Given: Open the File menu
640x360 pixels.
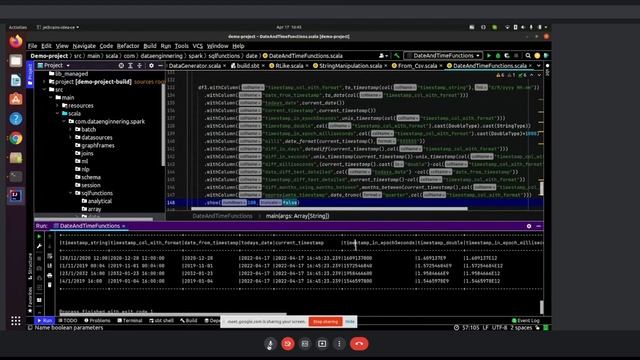Looking at the screenshot, I should [x=32, y=46].
